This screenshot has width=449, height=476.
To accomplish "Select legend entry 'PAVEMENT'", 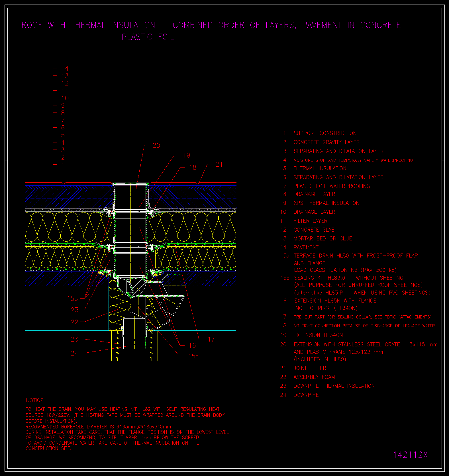I will [306, 248].
